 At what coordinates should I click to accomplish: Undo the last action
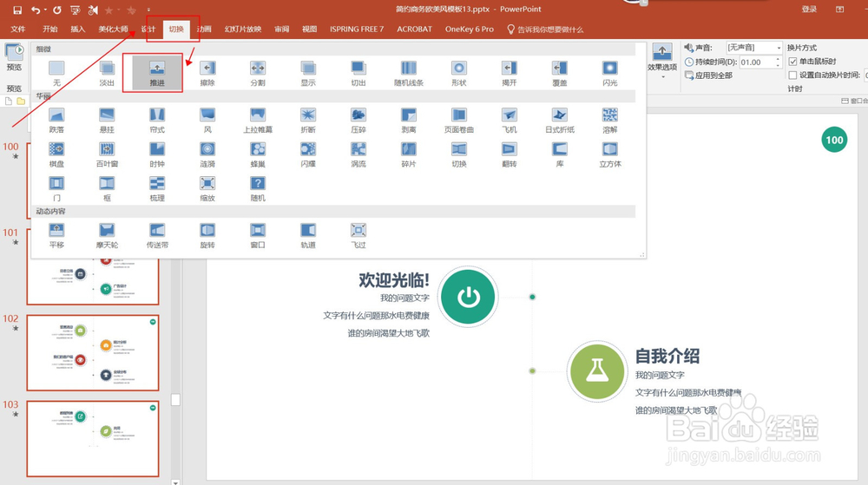[36, 10]
